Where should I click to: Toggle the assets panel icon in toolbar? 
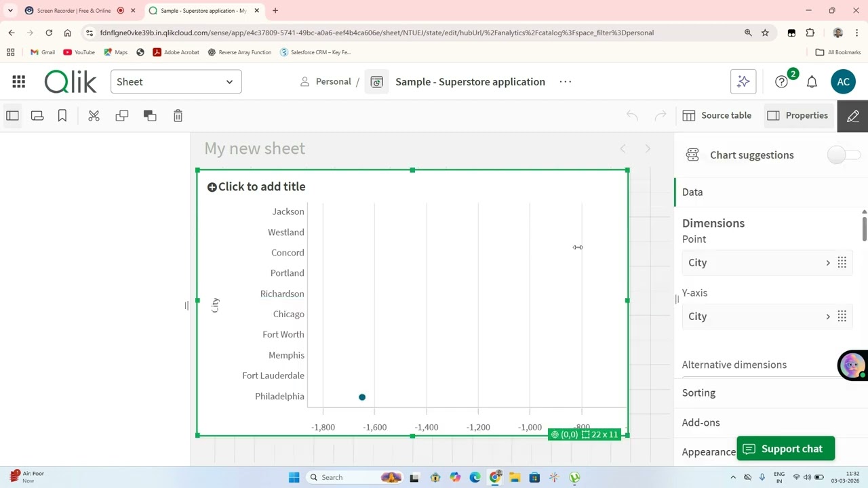point(12,116)
